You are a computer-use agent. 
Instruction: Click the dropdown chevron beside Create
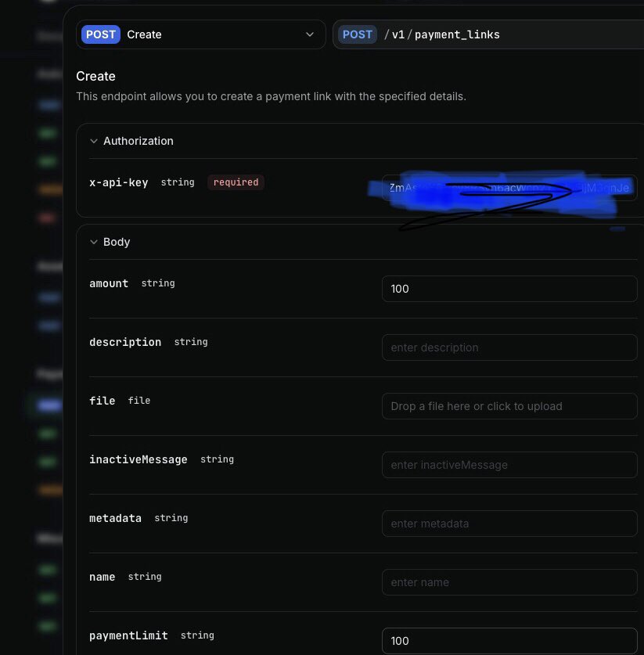pyautogui.click(x=309, y=34)
